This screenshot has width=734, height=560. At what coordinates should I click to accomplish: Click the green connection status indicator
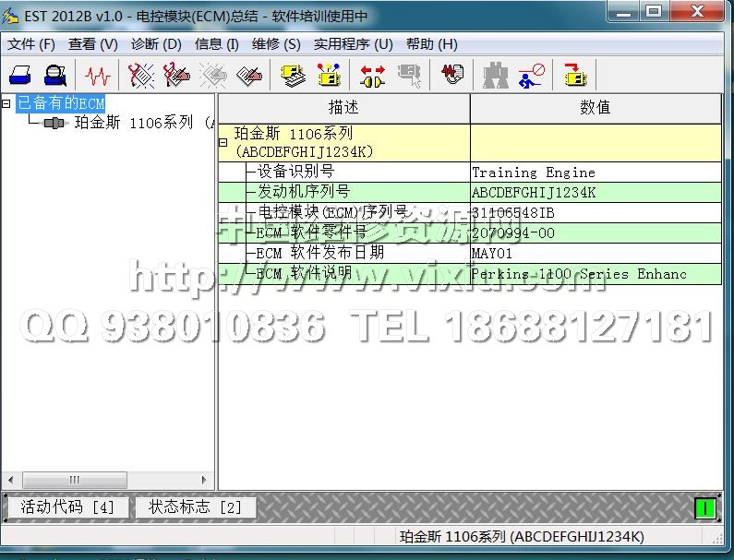(705, 508)
